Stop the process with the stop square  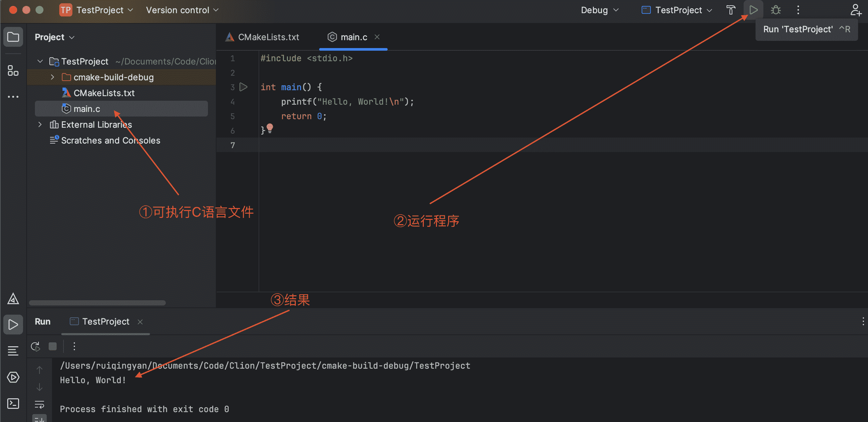[x=53, y=346]
